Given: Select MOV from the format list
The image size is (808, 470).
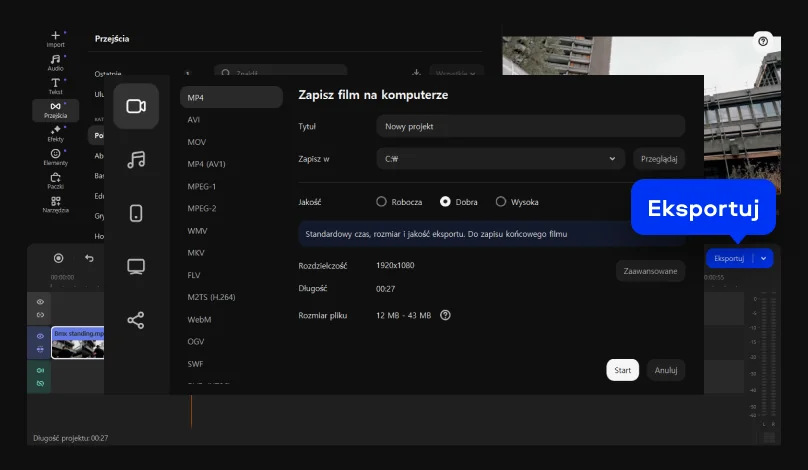Looking at the screenshot, I should point(197,142).
